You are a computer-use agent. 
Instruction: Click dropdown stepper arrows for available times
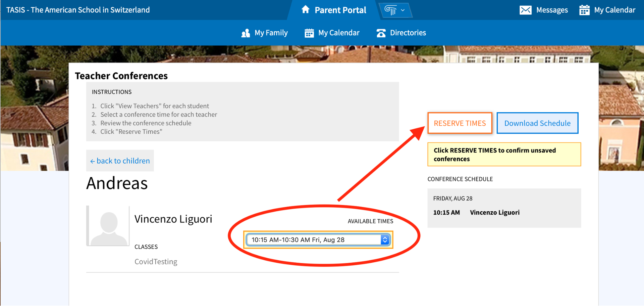(x=385, y=240)
